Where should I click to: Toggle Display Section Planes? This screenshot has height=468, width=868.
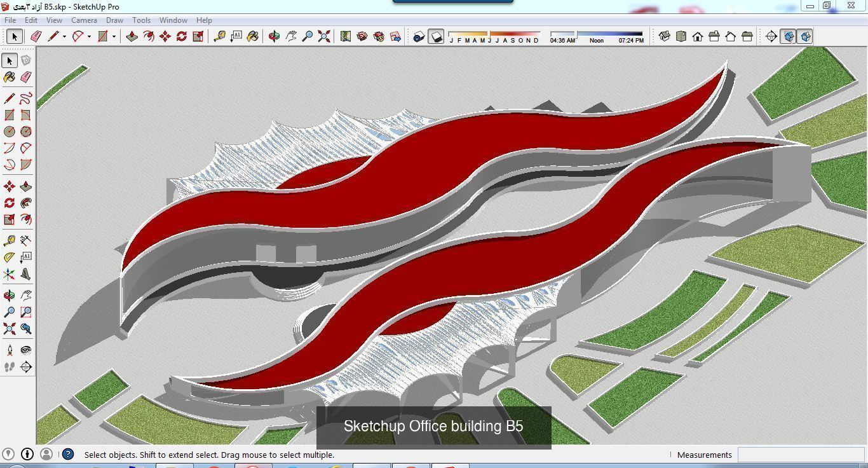click(x=788, y=36)
